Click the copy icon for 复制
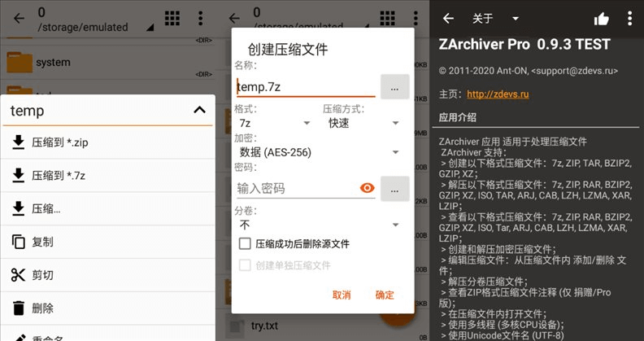644x341 pixels. pos(19,242)
